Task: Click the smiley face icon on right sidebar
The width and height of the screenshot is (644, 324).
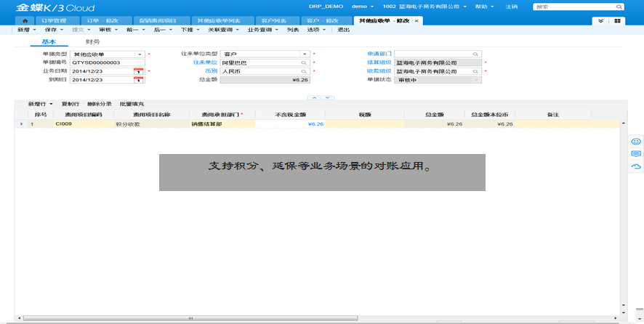Action: 636,141
